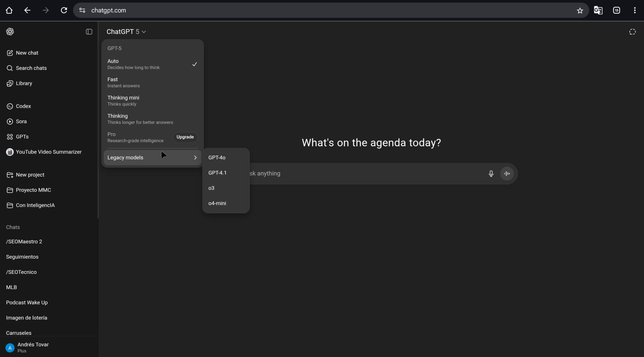
Task: Click the user avatar circle labeled A
Action: coord(10,348)
